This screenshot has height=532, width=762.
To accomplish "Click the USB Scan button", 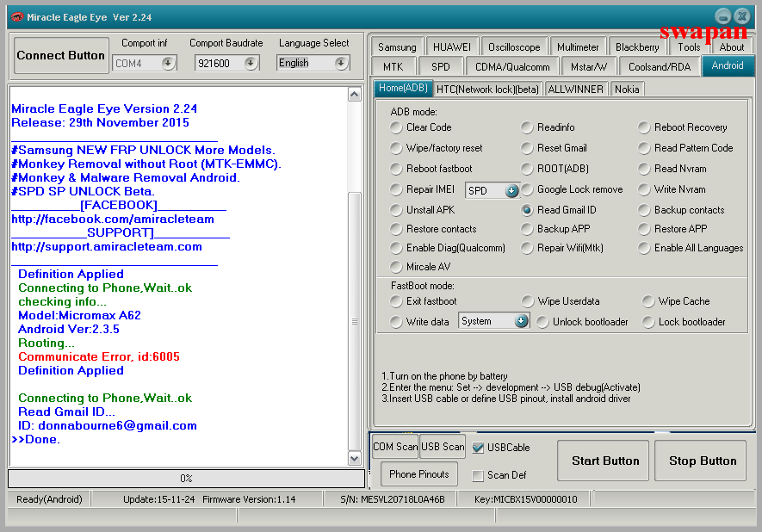I will [443, 447].
